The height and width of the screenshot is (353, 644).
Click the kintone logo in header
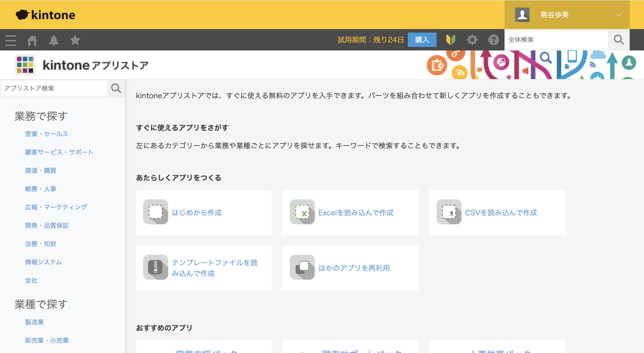pyautogui.click(x=45, y=15)
